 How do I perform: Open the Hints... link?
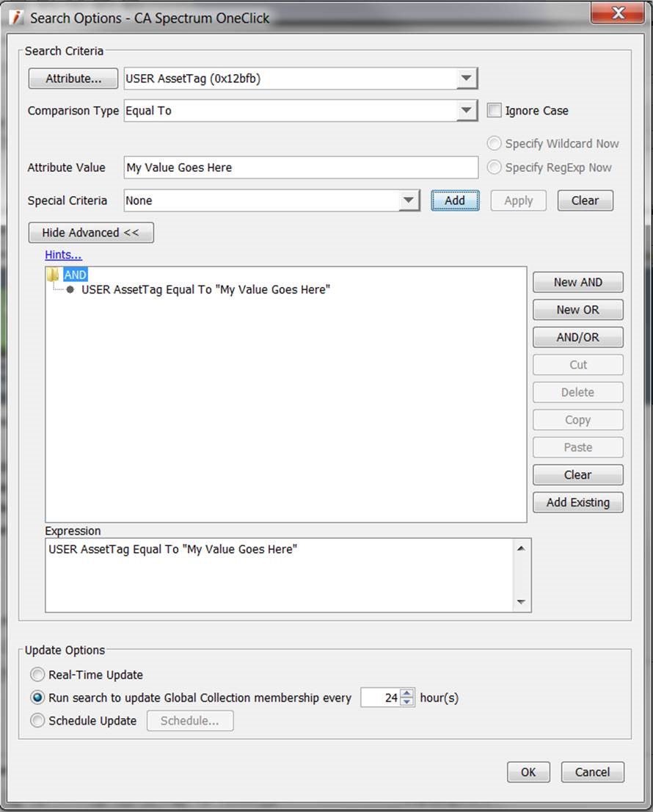(x=63, y=255)
